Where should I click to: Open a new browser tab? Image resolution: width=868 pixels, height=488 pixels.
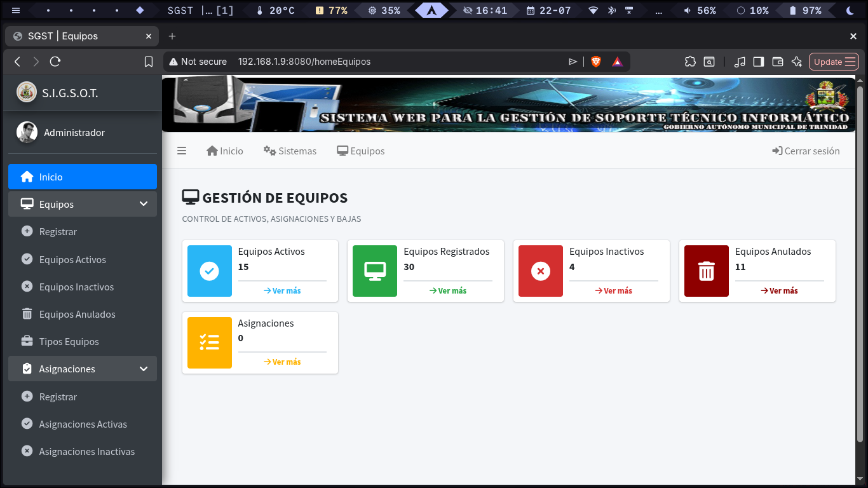pos(172,36)
